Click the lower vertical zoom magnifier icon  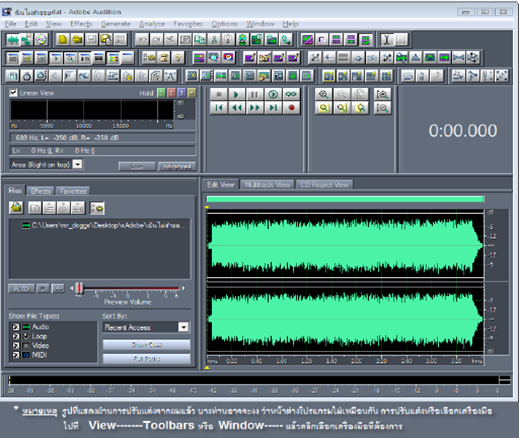[x=382, y=108]
